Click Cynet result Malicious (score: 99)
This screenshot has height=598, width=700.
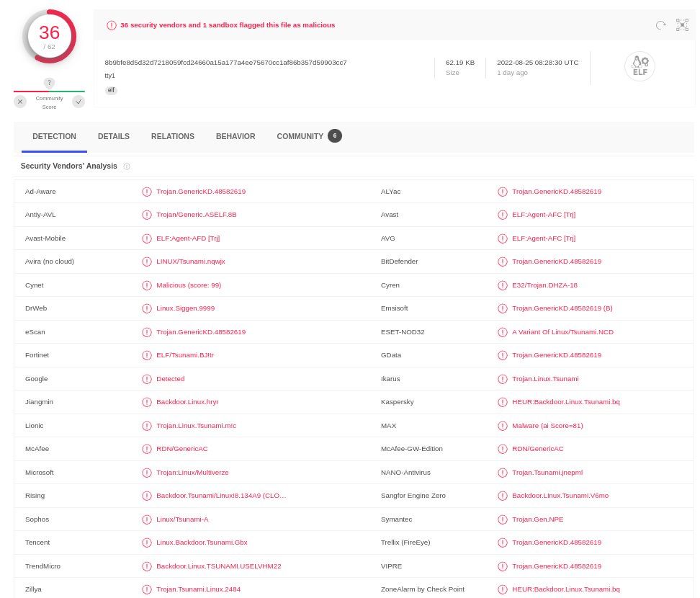(x=189, y=285)
